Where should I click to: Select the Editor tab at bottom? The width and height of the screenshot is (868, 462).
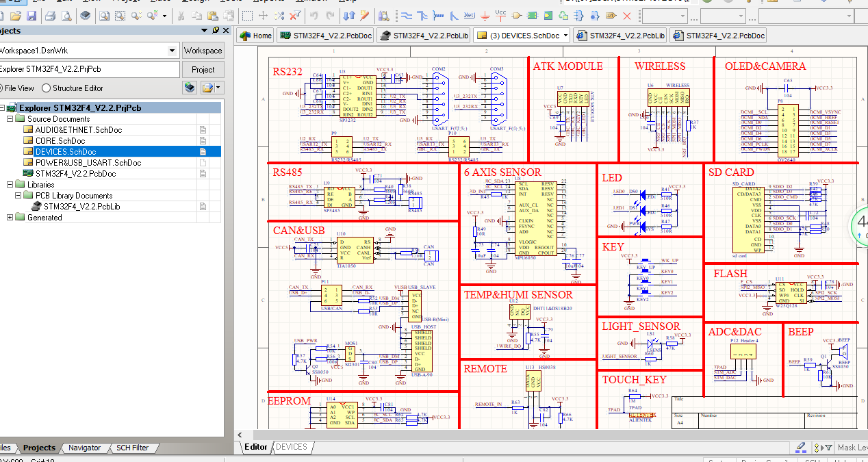click(256, 447)
